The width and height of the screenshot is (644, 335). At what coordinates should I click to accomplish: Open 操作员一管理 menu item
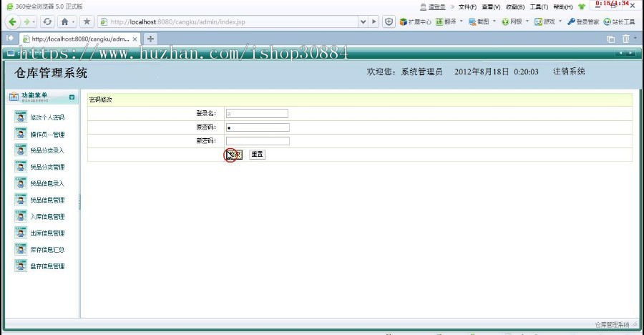coord(47,135)
